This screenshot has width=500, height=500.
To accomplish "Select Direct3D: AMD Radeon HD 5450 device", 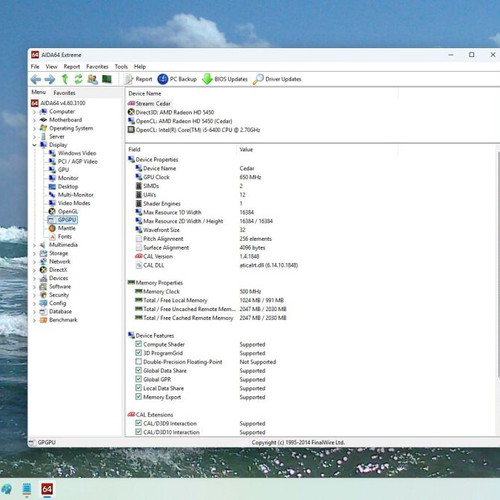I will tap(171, 112).
